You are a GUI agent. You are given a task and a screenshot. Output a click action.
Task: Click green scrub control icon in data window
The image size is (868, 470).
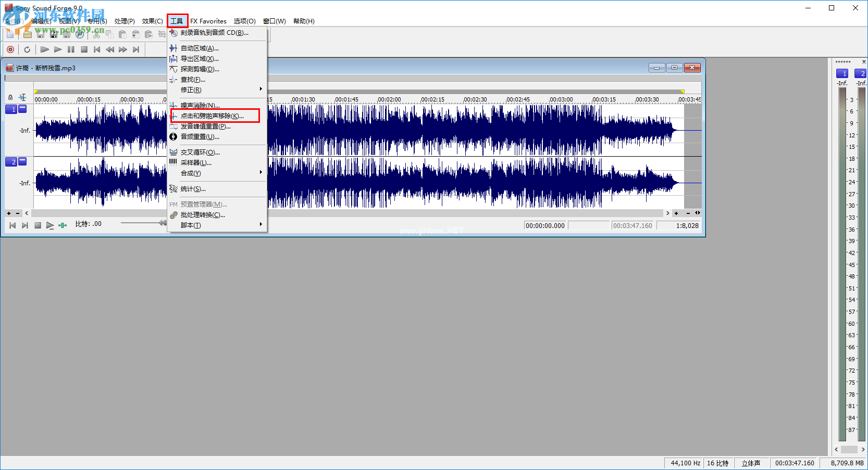pos(63,225)
